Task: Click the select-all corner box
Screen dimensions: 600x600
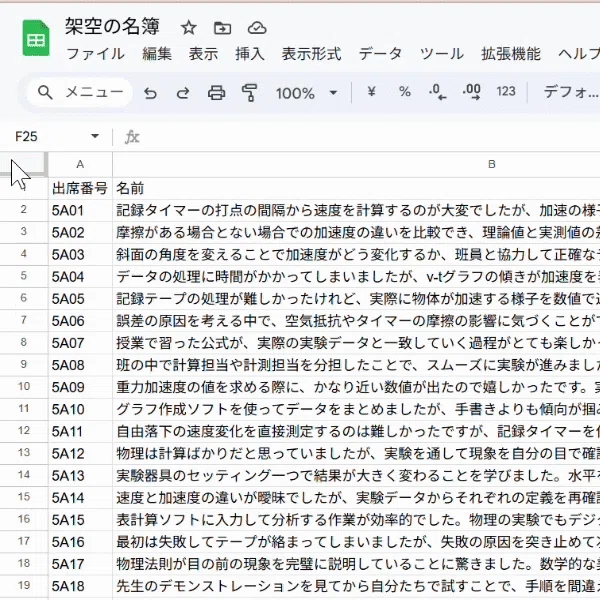Action: click(24, 164)
